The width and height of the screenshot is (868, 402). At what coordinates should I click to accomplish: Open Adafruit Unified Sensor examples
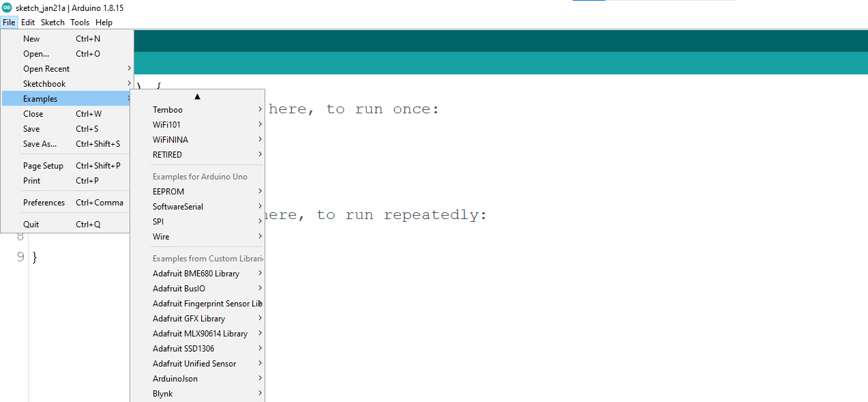(x=197, y=364)
